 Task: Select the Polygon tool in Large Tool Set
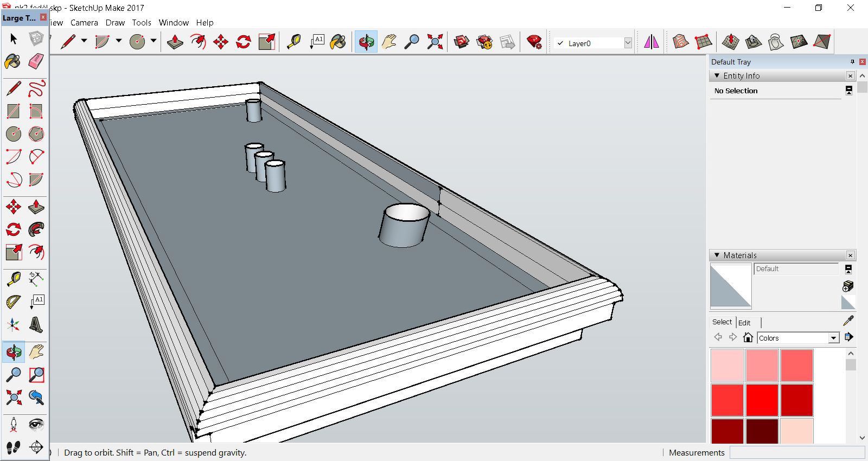coord(36,134)
